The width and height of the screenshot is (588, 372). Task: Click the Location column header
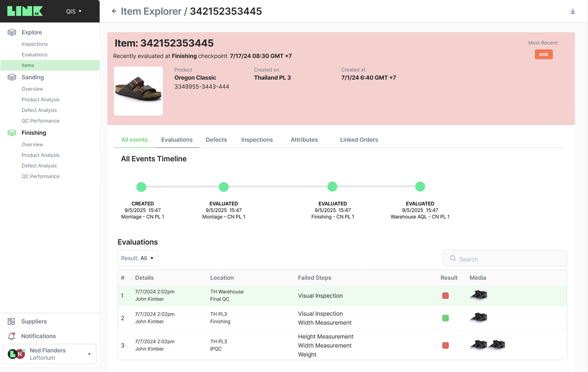pos(222,278)
